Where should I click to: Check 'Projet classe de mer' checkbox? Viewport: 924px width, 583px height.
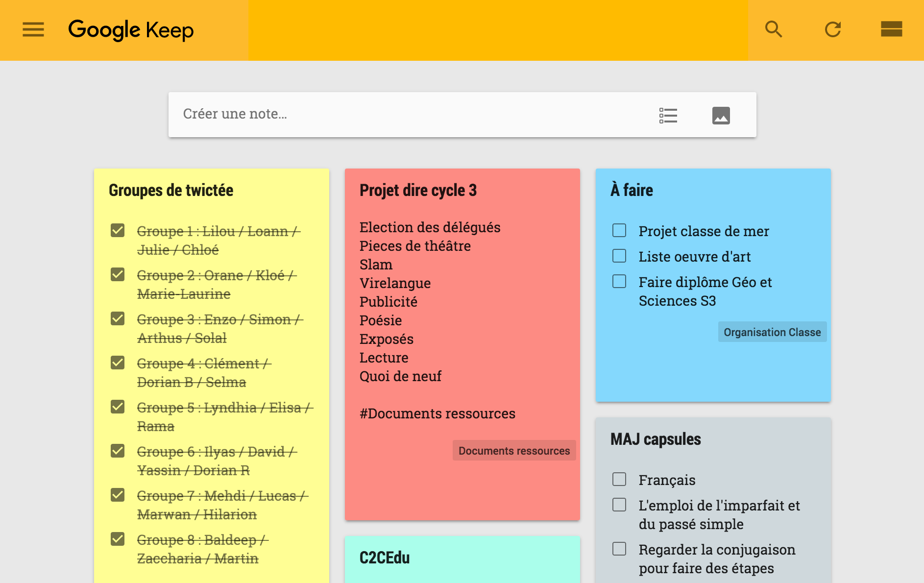point(619,230)
